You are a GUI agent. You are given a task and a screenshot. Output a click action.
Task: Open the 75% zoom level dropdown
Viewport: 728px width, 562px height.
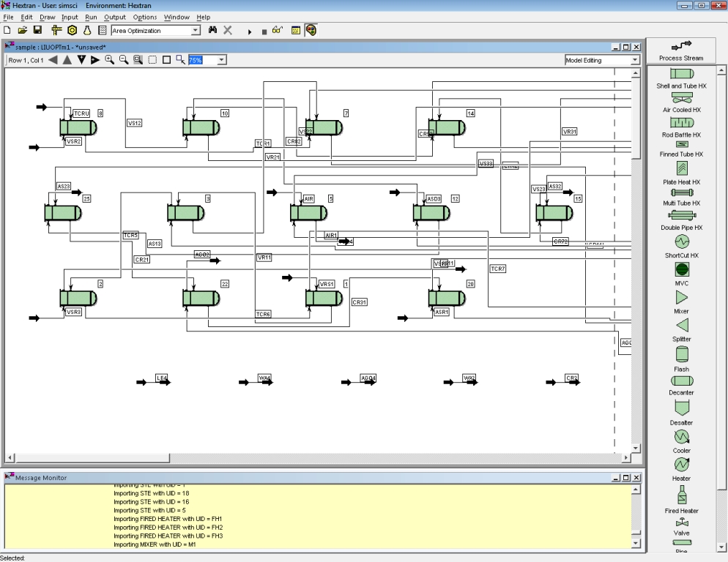221,60
